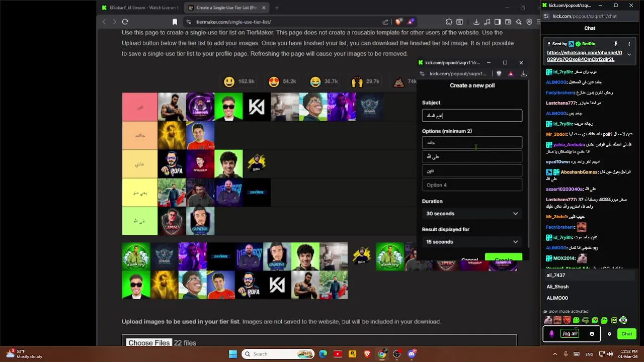
Task: Click Cancel in the poll dialog
Action: point(469,259)
